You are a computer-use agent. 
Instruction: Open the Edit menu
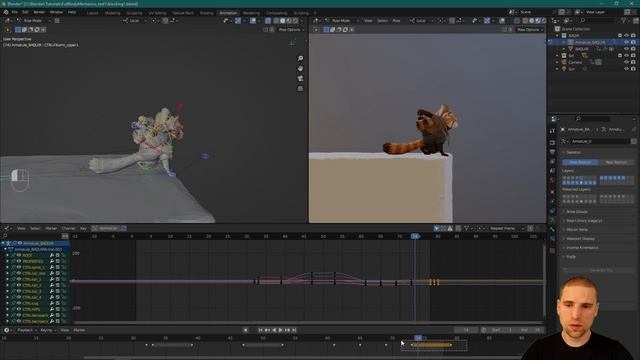pos(25,12)
